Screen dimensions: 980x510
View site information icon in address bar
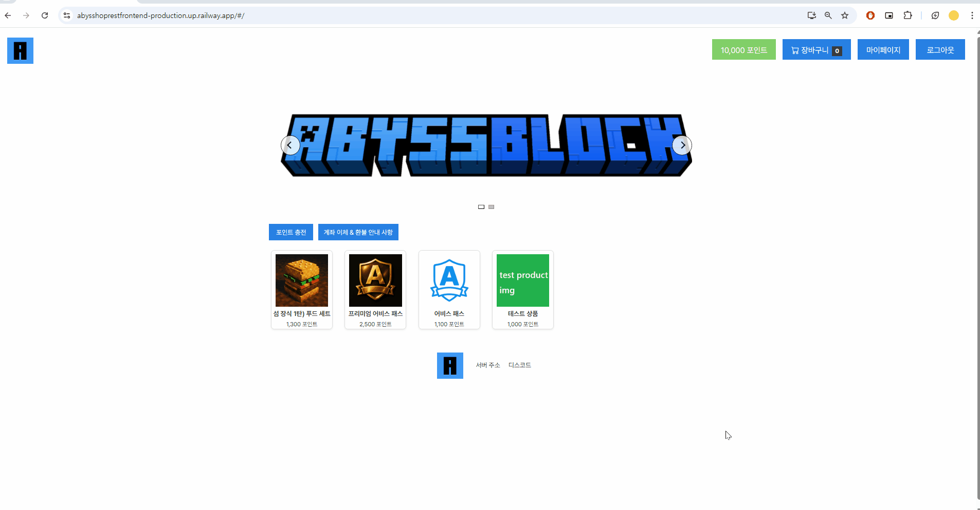click(x=67, y=15)
